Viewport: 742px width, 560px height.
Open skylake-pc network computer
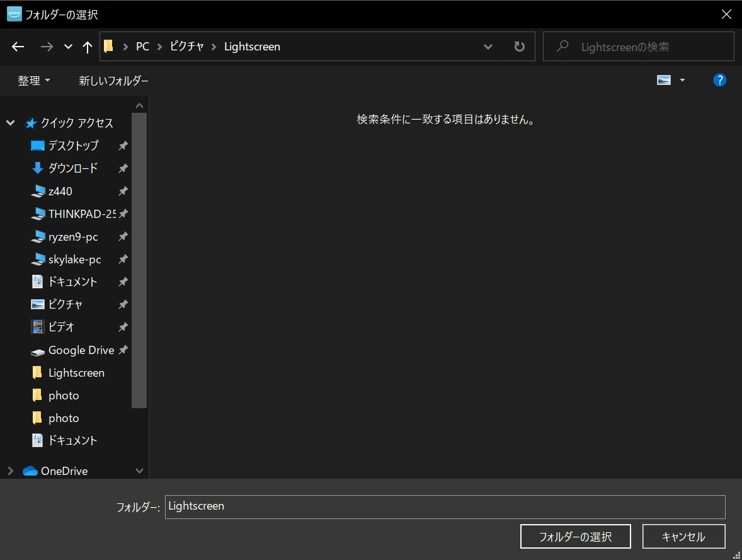[74, 259]
